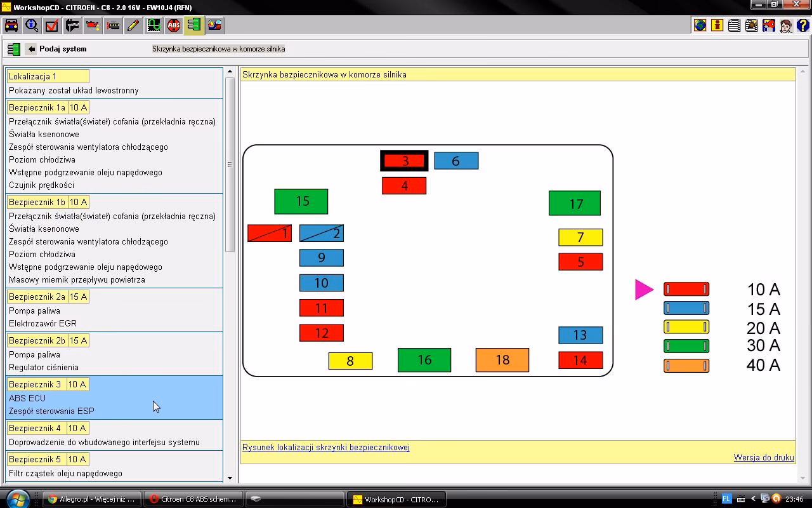812x508 pixels.
Task: Click the ABS stop-sign toolbar icon
Action: 174,25
